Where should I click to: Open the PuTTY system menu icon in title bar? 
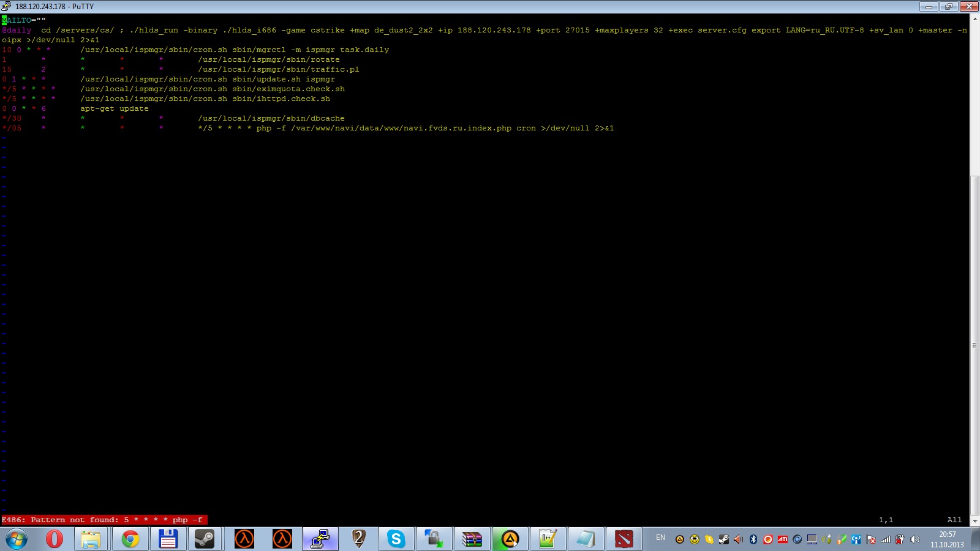6,6
